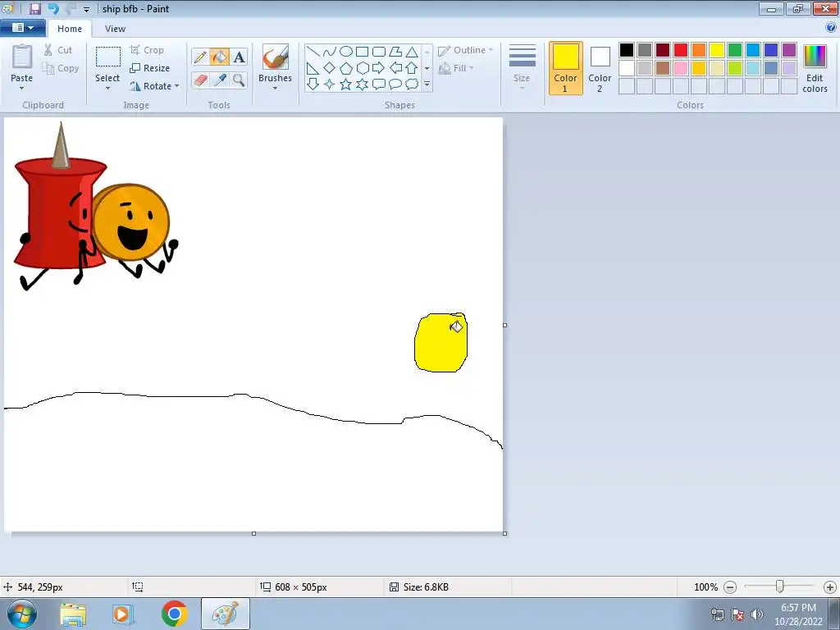Choose the Right arrow shape

(379, 68)
